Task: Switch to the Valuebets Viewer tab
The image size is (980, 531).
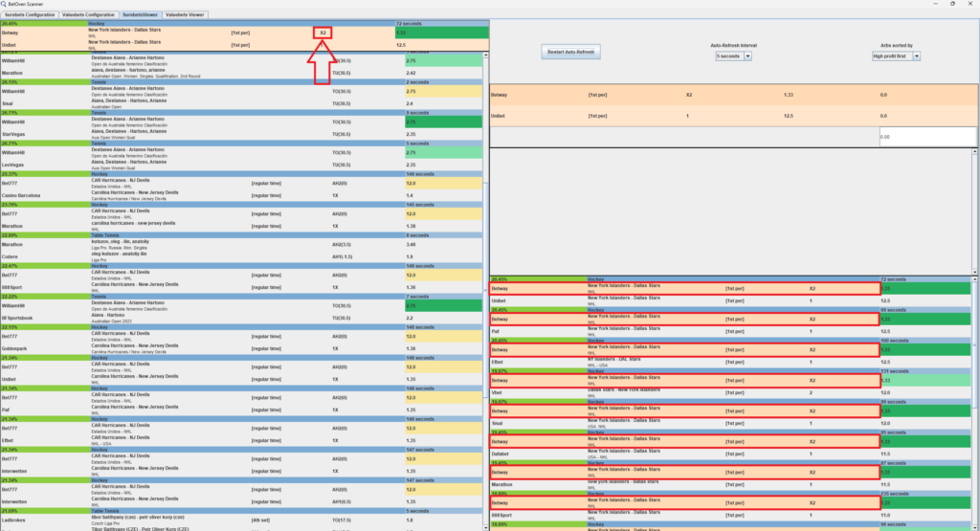Action: [x=185, y=14]
